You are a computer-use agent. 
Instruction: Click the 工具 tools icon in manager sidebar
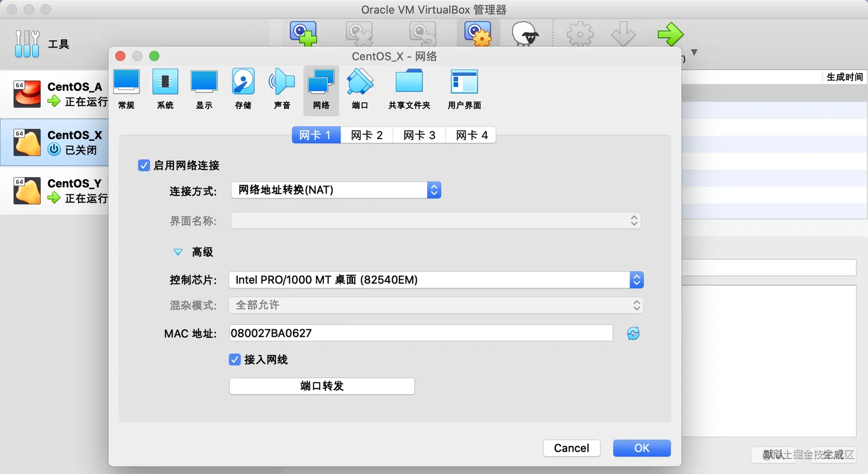(x=27, y=44)
